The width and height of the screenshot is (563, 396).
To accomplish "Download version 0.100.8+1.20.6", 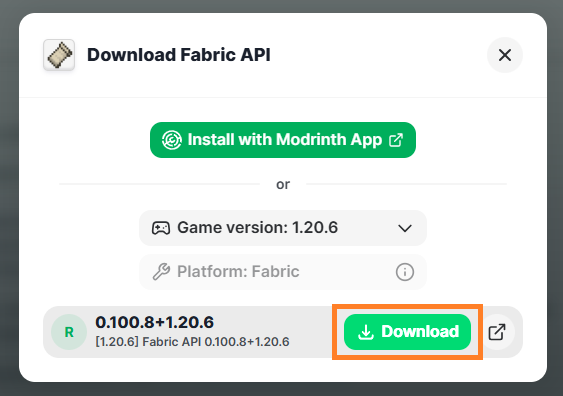I will [407, 332].
